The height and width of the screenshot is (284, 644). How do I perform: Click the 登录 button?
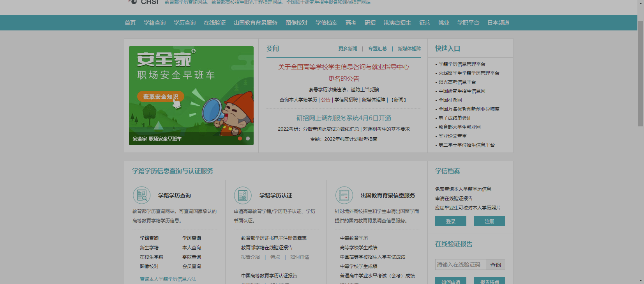pyautogui.click(x=451, y=221)
